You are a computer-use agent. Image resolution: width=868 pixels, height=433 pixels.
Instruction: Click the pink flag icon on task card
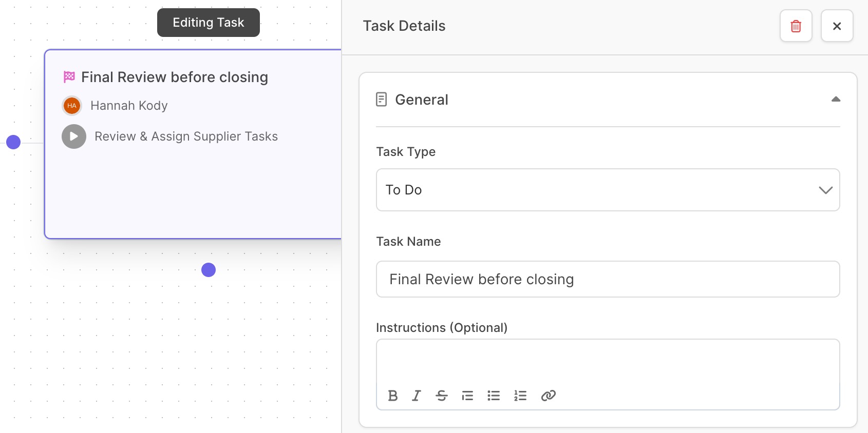[x=69, y=77]
